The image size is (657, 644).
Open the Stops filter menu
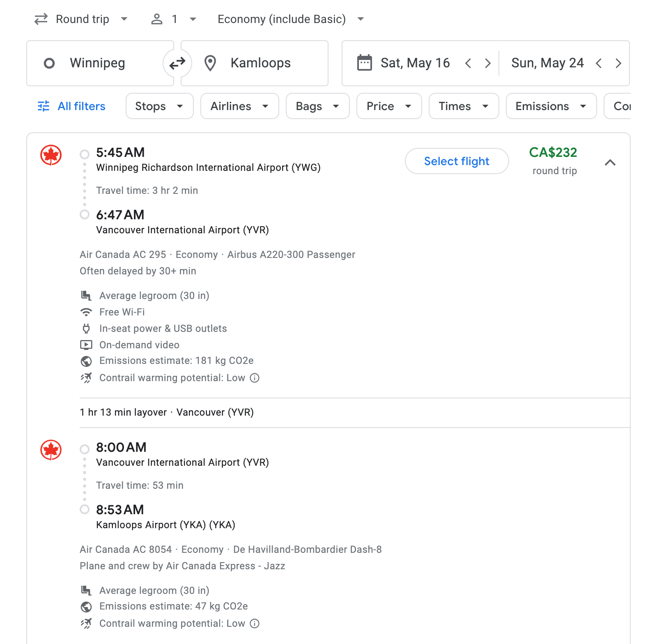pyautogui.click(x=159, y=106)
